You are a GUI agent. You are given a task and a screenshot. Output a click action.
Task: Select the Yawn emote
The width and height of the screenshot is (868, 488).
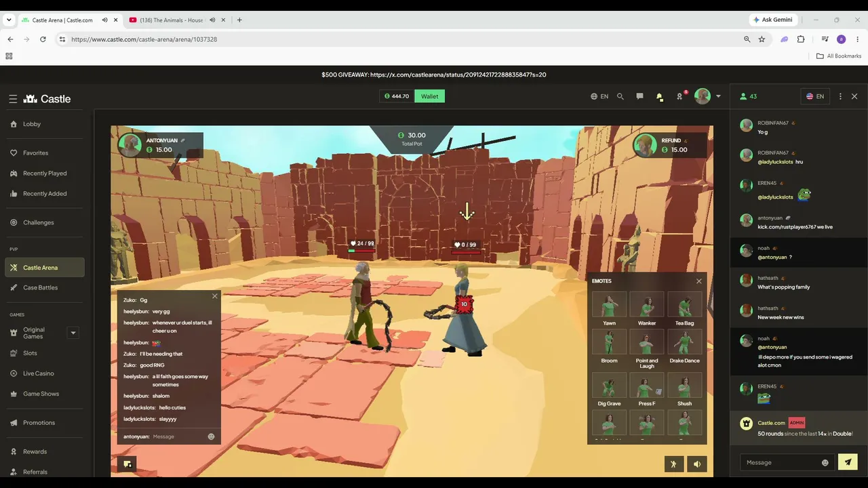pyautogui.click(x=609, y=308)
